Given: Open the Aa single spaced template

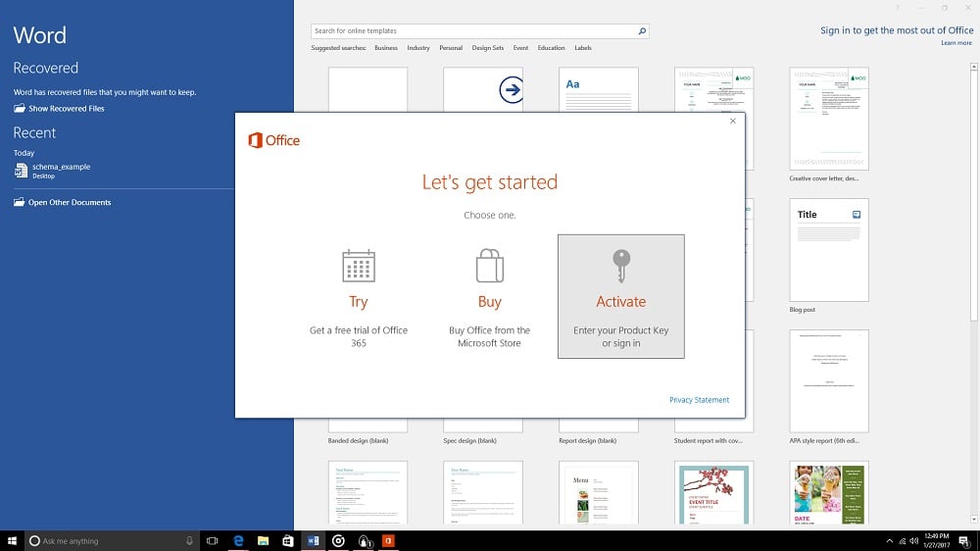Looking at the screenshot, I should [x=598, y=89].
